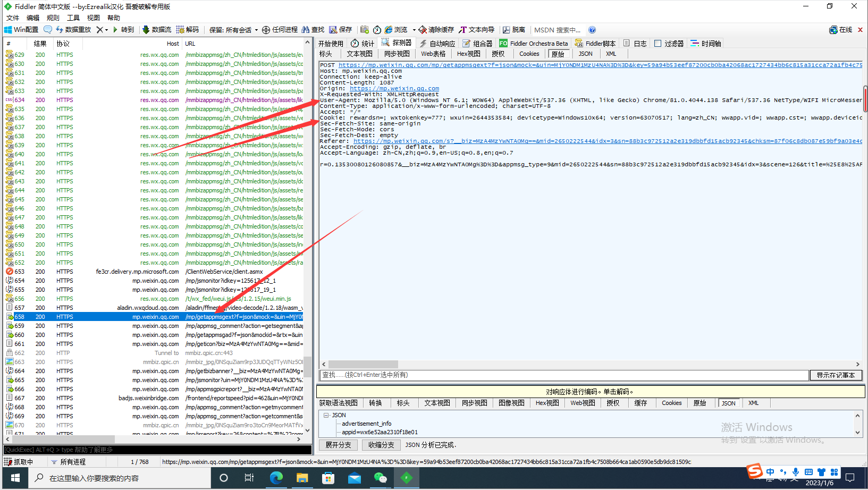Switch to Composer (组合器) tab

pyautogui.click(x=477, y=44)
